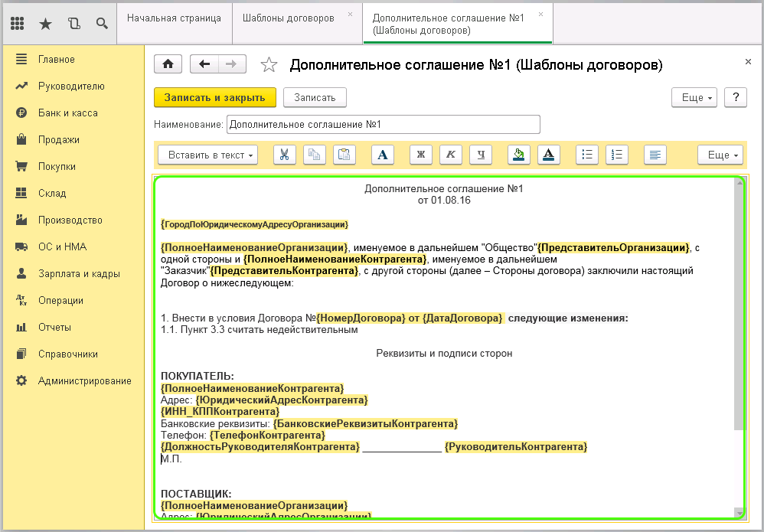Toggle italic К formatting

click(x=451, y=155)
